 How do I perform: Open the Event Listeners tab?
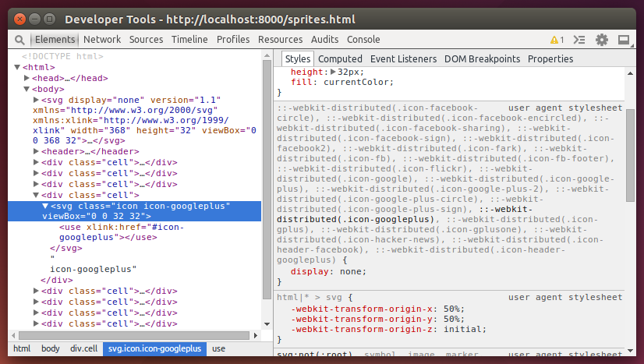[403, 59]
